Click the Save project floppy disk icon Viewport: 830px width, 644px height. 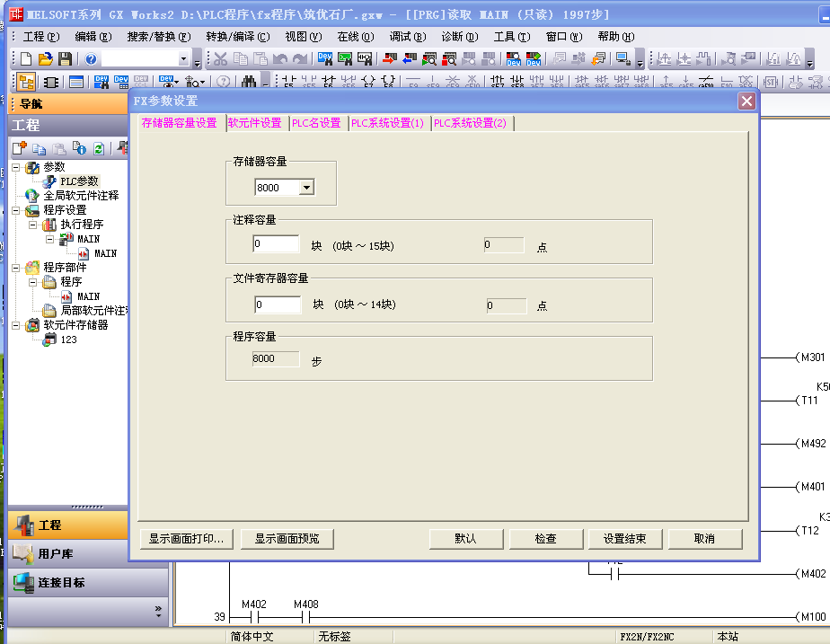(x=65, y=59)
